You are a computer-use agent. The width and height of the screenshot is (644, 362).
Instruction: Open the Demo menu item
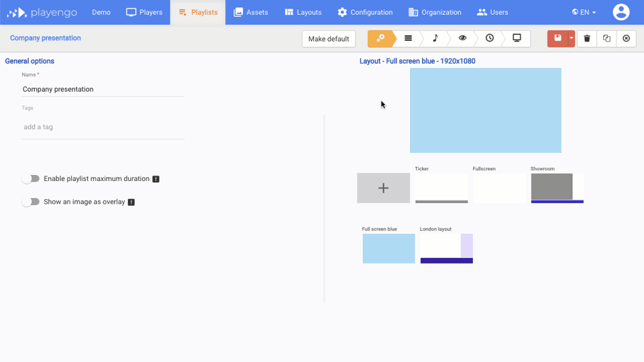click(x=101, y=12)
